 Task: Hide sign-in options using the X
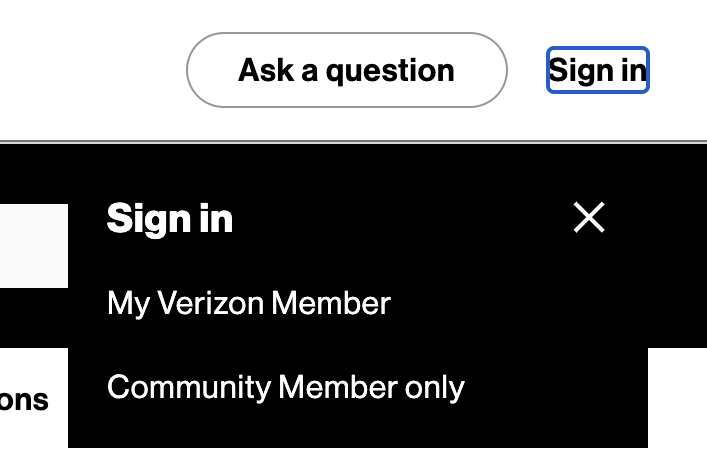(x=589, y=217)
